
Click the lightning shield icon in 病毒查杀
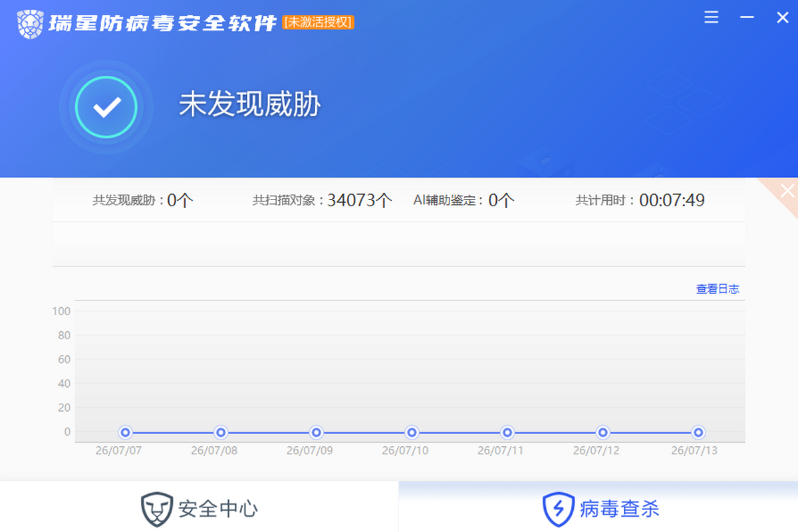click(558, 509)
